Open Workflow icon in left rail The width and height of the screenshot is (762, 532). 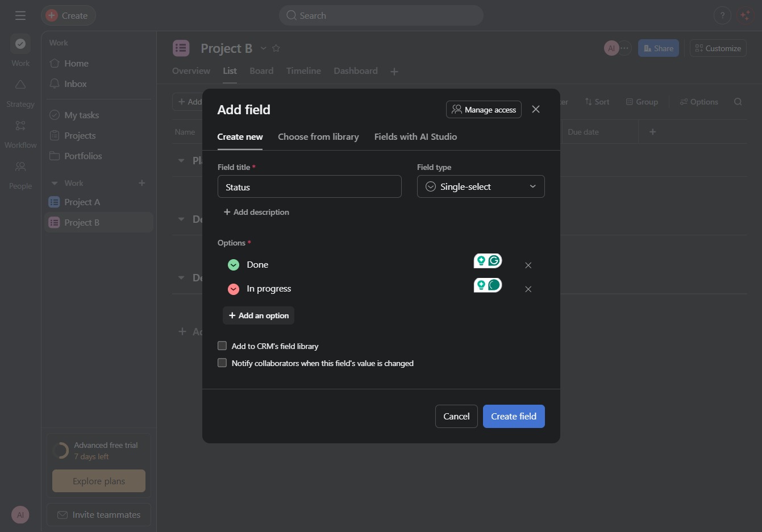(x=20, y=126)
